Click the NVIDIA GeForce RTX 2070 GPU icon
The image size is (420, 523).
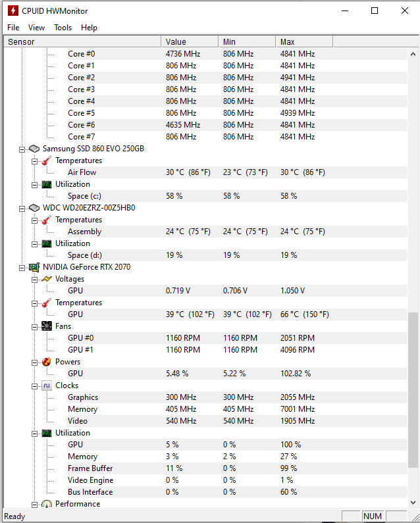[x=34, y=267]
